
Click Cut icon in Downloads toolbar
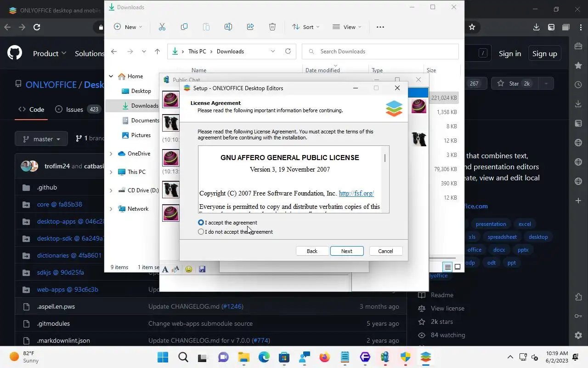[x=162, y=27]
